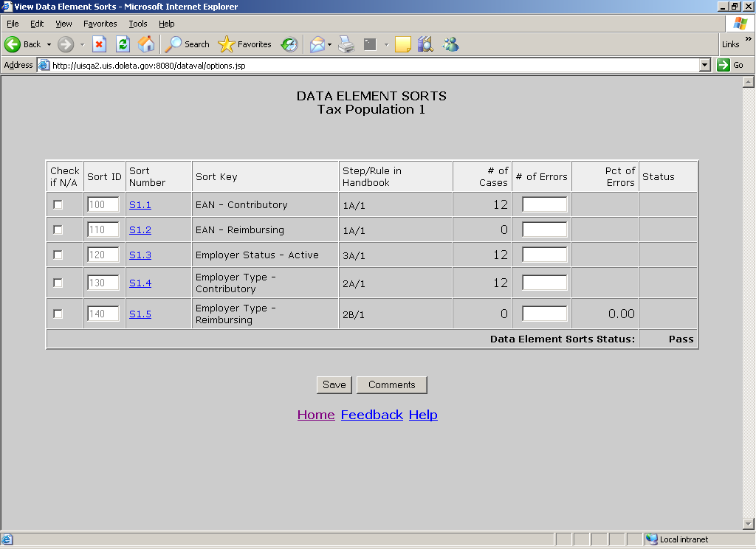756x549 pixels.
Task: Open the S1.3 sort number link
Action: [x=140, y=255]
